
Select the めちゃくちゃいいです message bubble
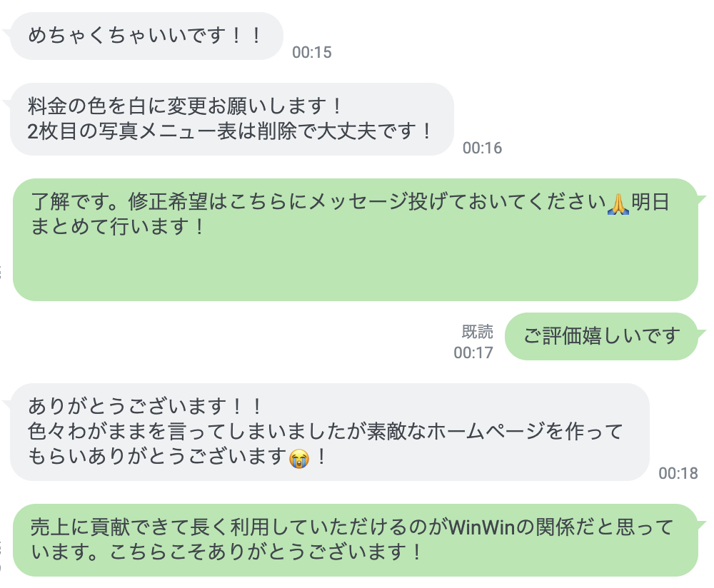tap(146, 36)
